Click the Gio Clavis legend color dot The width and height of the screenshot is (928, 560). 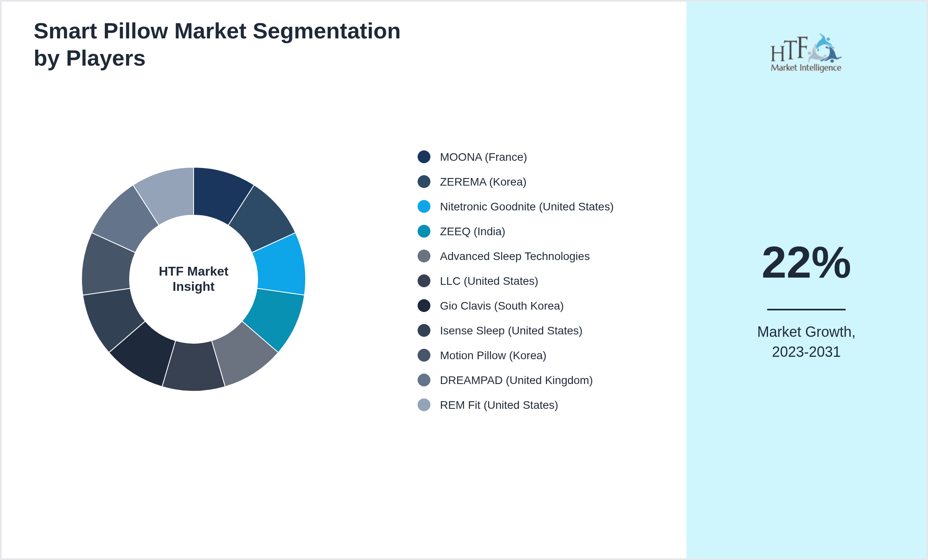point(424,306)
